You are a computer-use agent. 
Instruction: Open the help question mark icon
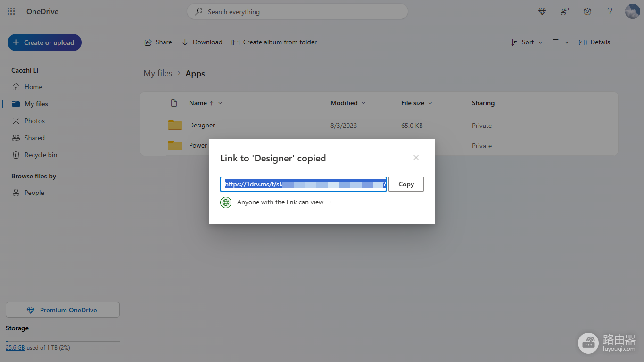point(610,12)
